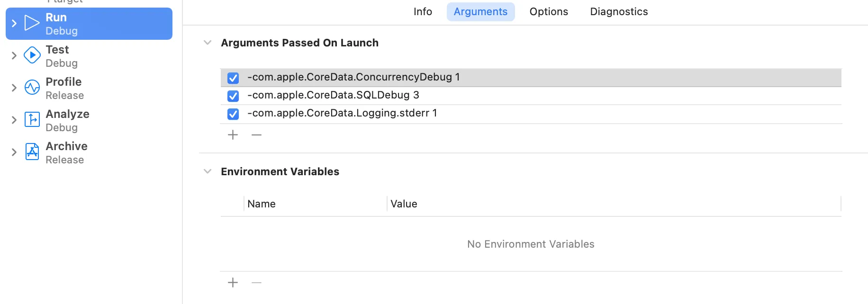
Task: Expand the Test action disclosure arrow
Action: pyautogui.click(x=14, y=55)
